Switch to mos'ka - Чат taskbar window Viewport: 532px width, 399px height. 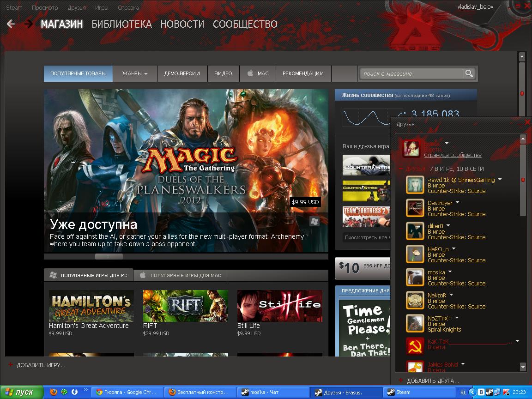(x=273, y=392)
